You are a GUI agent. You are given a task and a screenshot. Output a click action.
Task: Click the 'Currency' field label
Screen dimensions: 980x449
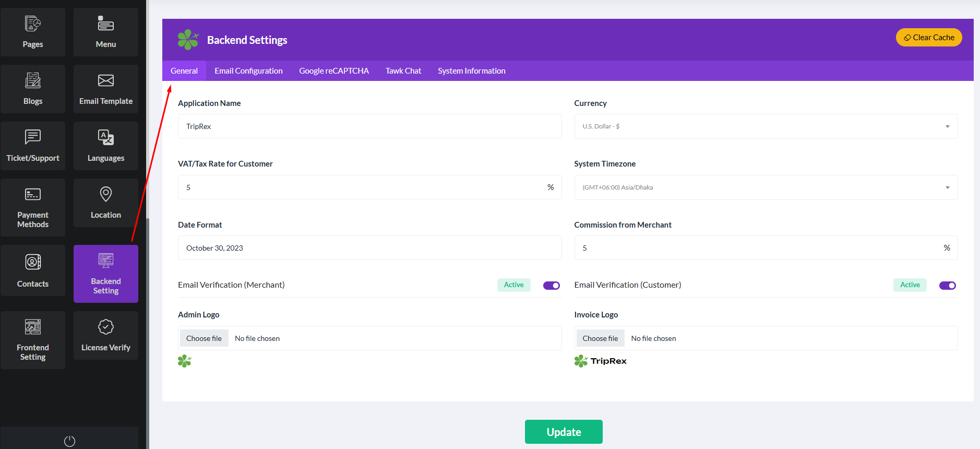point(591,103)
